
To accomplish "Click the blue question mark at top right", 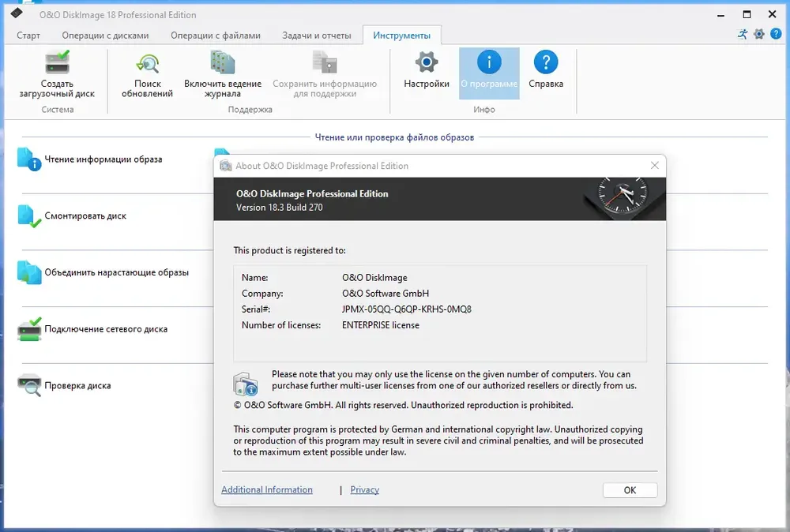I will (x=776, y=34).
